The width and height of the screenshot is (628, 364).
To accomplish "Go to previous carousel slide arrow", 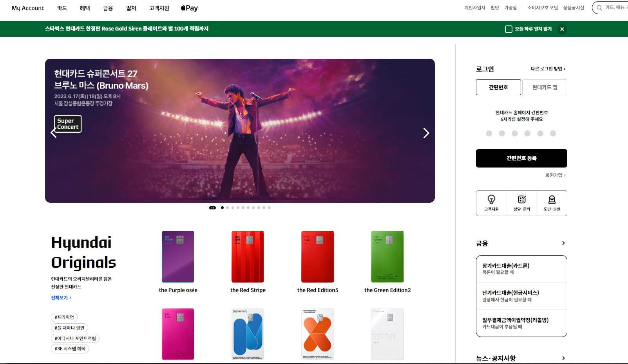I will point(54,133).
